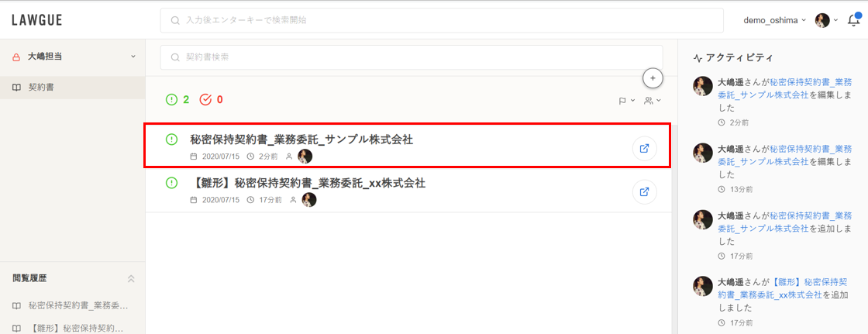Image resolution: width=868 pixels, height=334 pixels.
Task: Open external link icon for 雛形 contract
Action: 644,191
